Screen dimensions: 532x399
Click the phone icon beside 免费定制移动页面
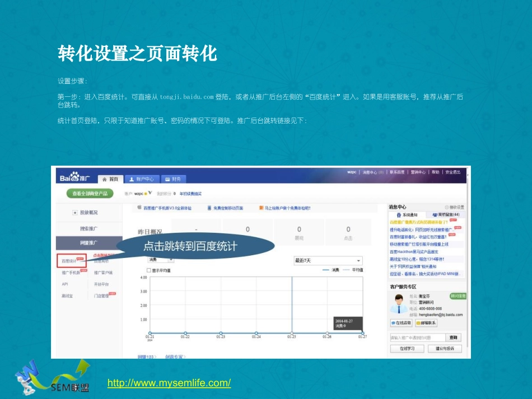(209, 208)
